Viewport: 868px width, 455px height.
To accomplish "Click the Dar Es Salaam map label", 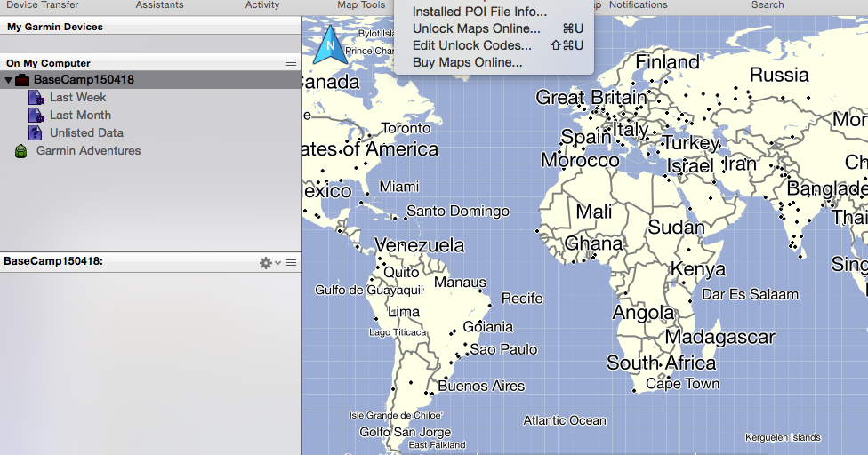I will (x=750, y=295).
